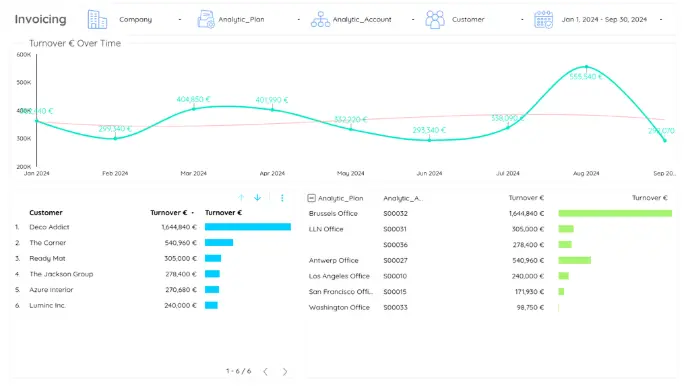This screenshot has width=690, height=386.
Task: Click the Customer people icon
Action: click(x=435, y=19)
